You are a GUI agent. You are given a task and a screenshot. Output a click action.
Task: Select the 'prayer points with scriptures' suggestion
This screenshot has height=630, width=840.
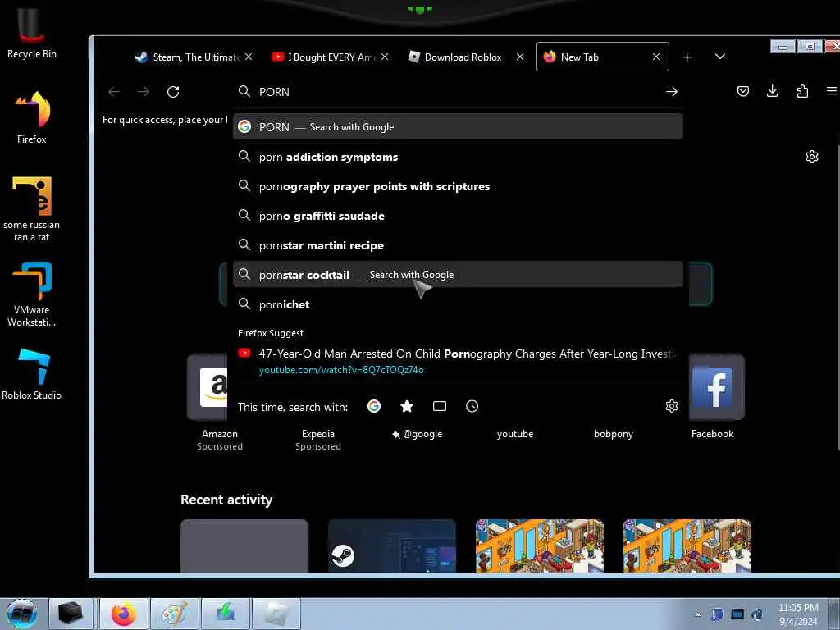coord(458,186)
